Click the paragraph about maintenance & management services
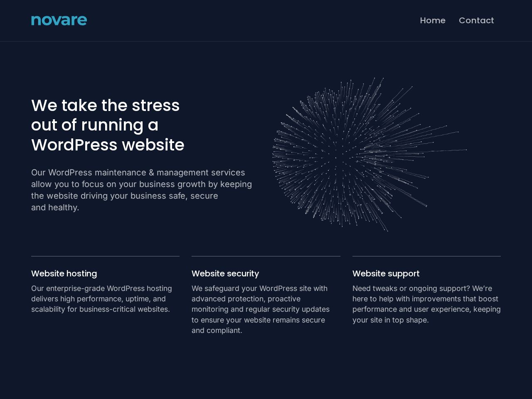The width and height of the screenshot is (532, 399). (x=141, y=190)
